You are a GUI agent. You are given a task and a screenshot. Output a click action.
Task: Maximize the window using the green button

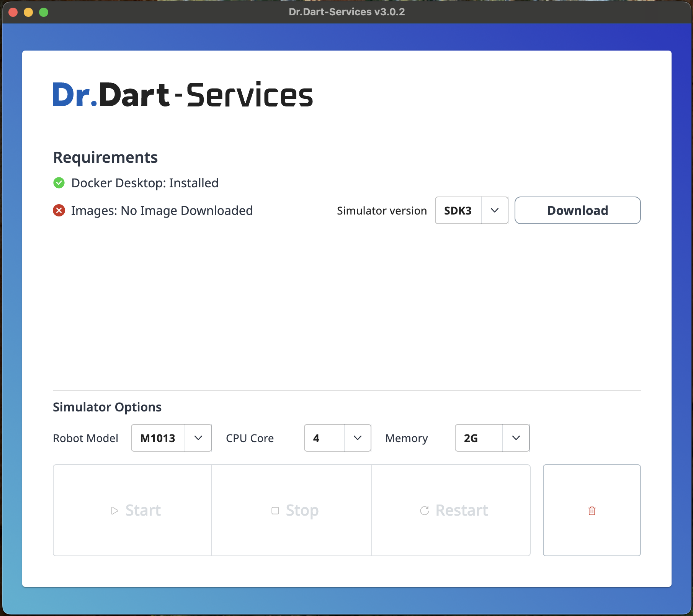point(44,12)
